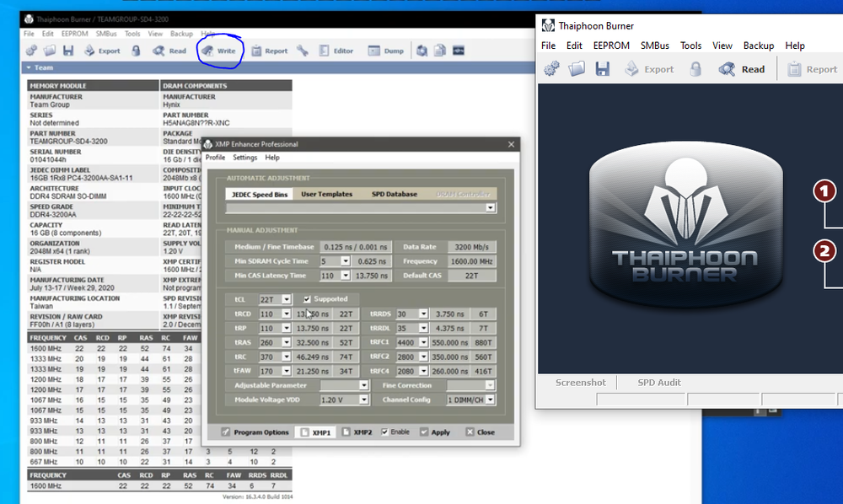Click the Apply button
The width and height of the screenshot is (843, 504).
point(433,432)
